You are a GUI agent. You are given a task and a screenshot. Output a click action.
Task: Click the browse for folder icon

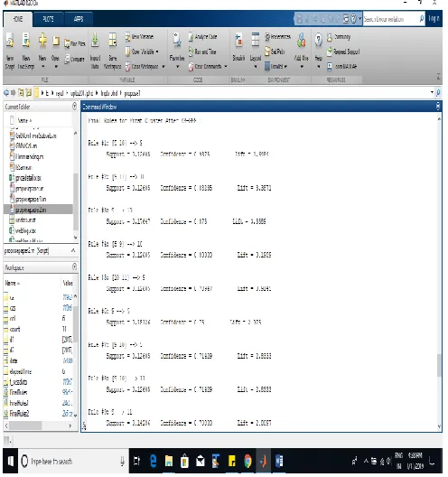29,93
